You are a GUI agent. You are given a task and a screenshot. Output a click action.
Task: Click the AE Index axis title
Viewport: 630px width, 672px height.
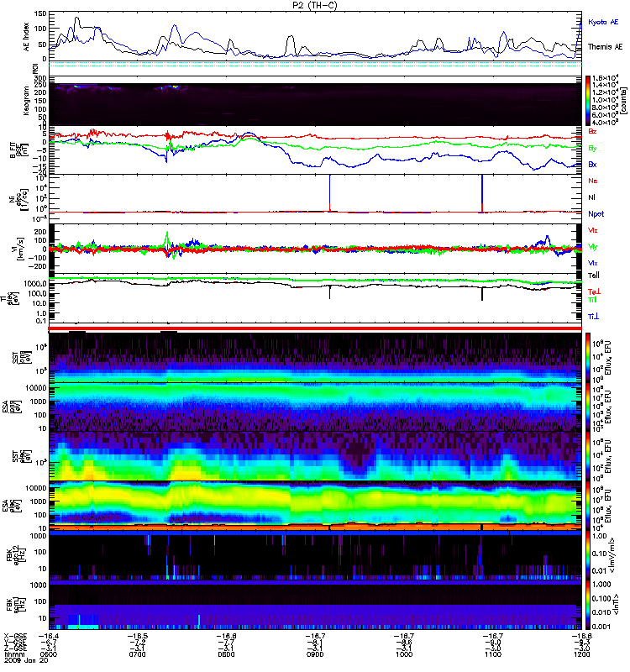(26, 37)
